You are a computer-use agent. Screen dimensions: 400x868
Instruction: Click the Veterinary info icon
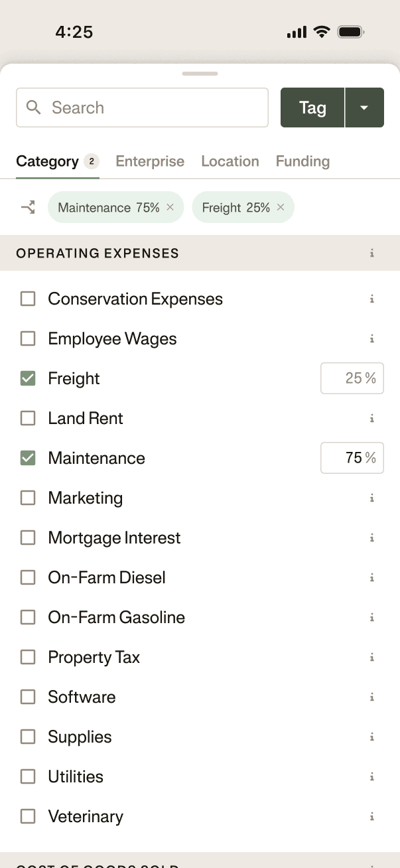(x=372, y=816)
